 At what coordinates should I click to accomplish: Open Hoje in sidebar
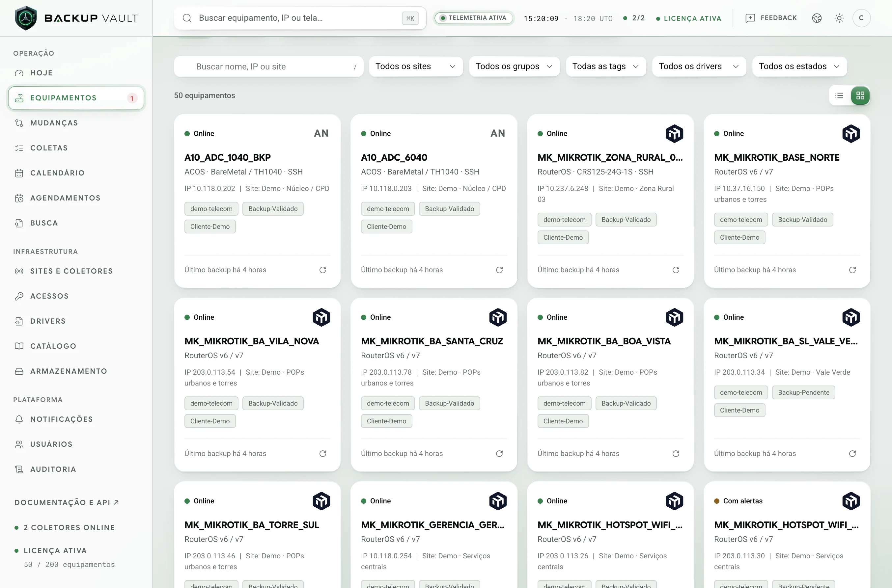coord(76,73)
